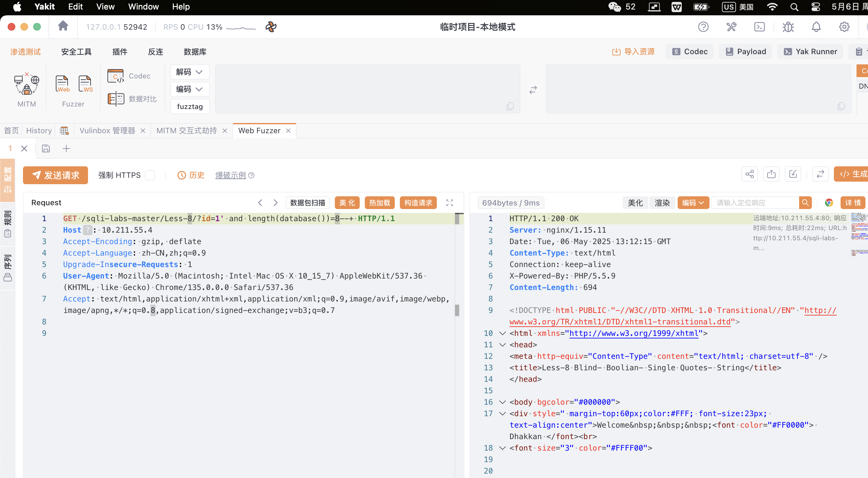Switch to MITM 交互式劫持 tab

(x=186, y=131)
